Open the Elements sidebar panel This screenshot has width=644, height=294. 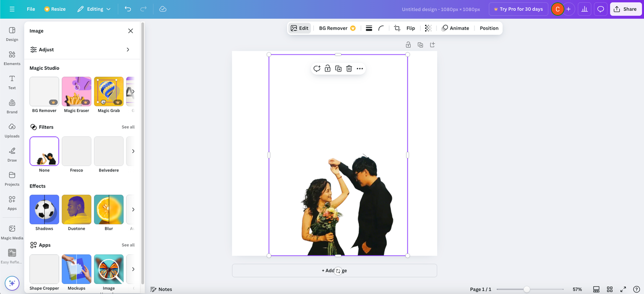(x=12, y=58)
